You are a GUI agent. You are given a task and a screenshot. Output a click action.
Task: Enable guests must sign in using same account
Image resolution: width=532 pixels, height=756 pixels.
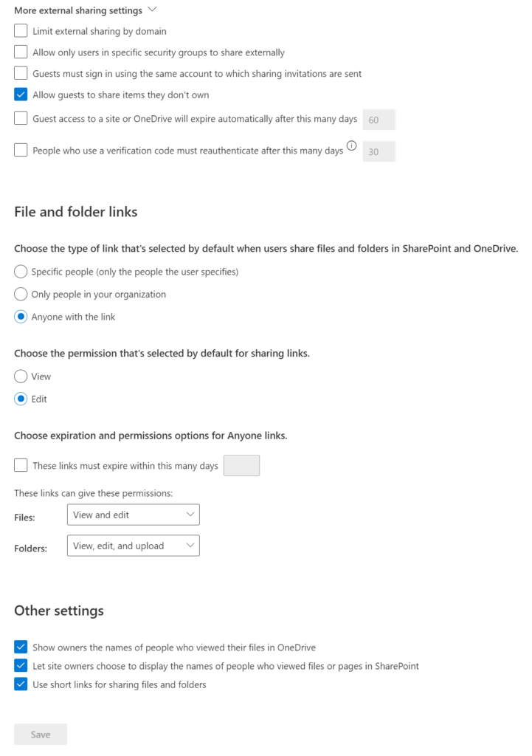point(21,74)
